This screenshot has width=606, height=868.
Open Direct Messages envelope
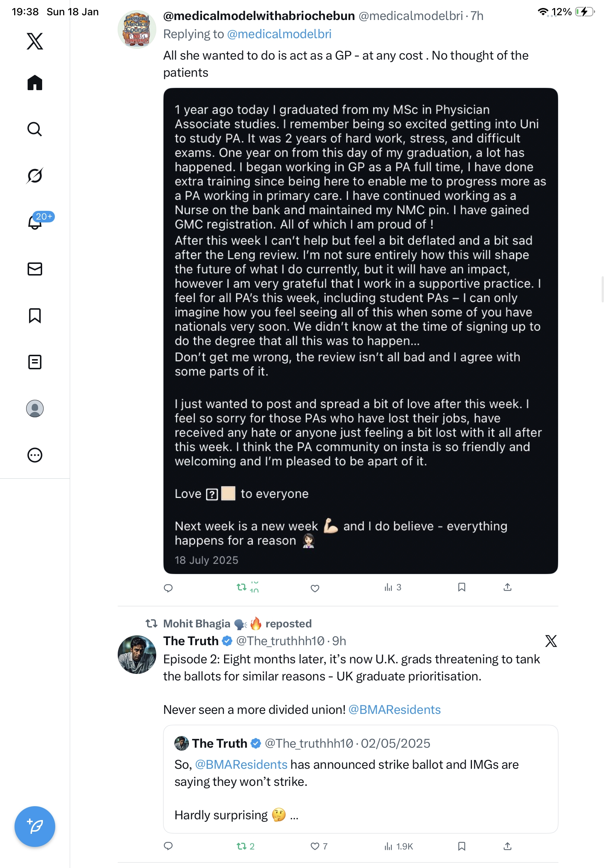[x=35, y=269]
